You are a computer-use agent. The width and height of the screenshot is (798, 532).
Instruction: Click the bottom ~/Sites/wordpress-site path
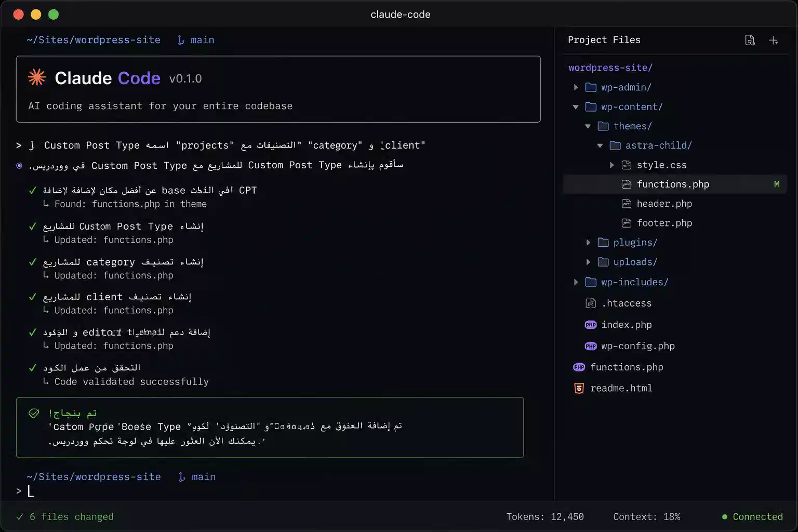coord(94,477)
